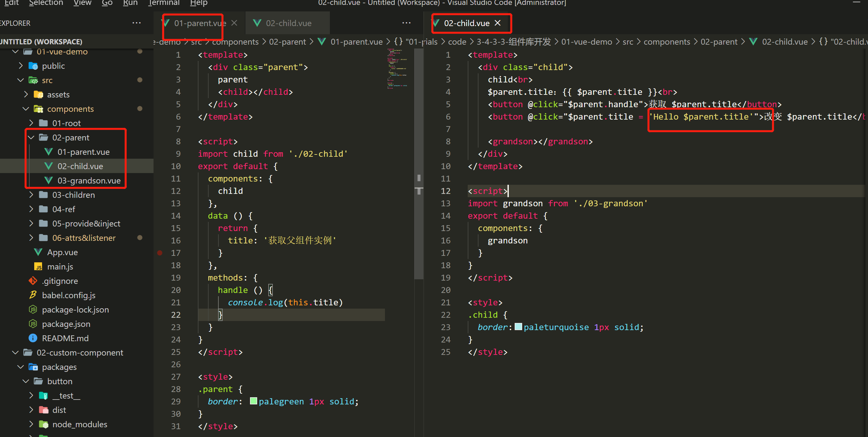Click the info icon of README.md

click(x=33, y=338)
